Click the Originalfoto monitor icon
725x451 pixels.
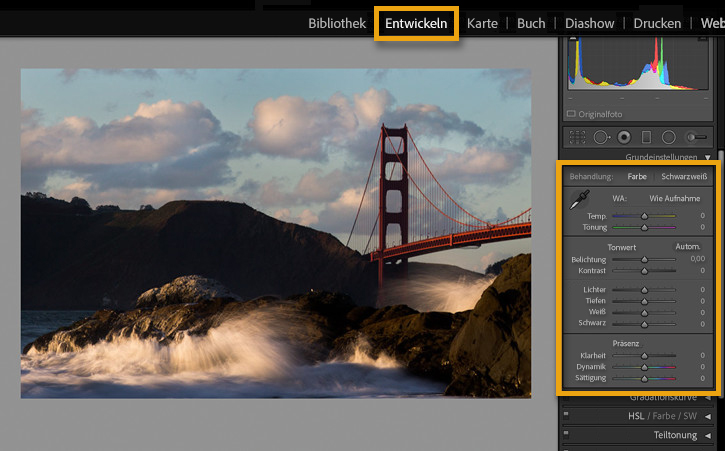coord(571,114)
